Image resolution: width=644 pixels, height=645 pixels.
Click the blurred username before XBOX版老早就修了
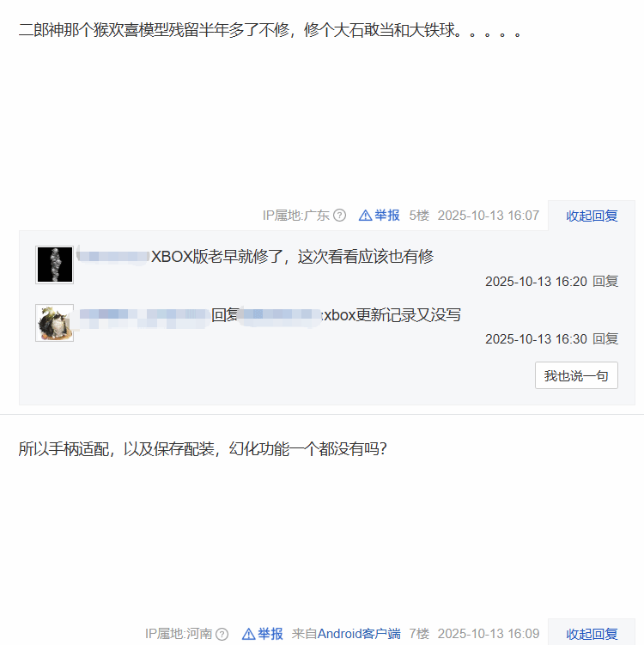(x=113, y=256)
